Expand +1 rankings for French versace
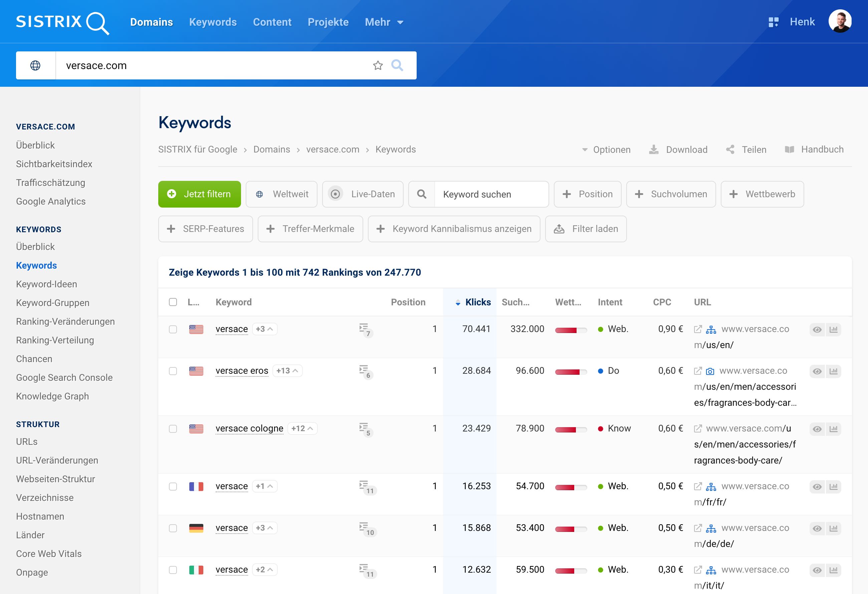 click(264, 486)
